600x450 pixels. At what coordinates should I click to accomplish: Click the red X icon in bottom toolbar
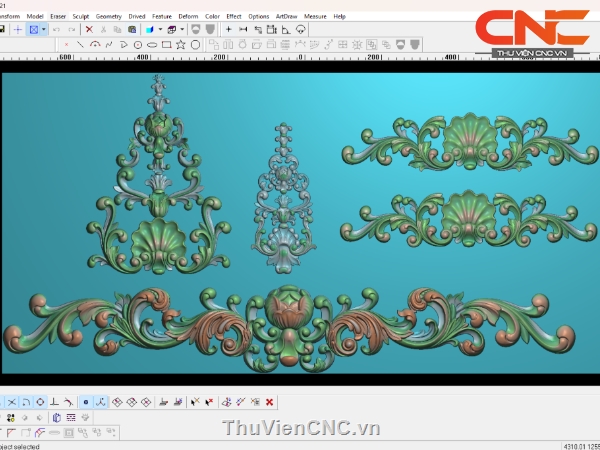click(270, 402)
